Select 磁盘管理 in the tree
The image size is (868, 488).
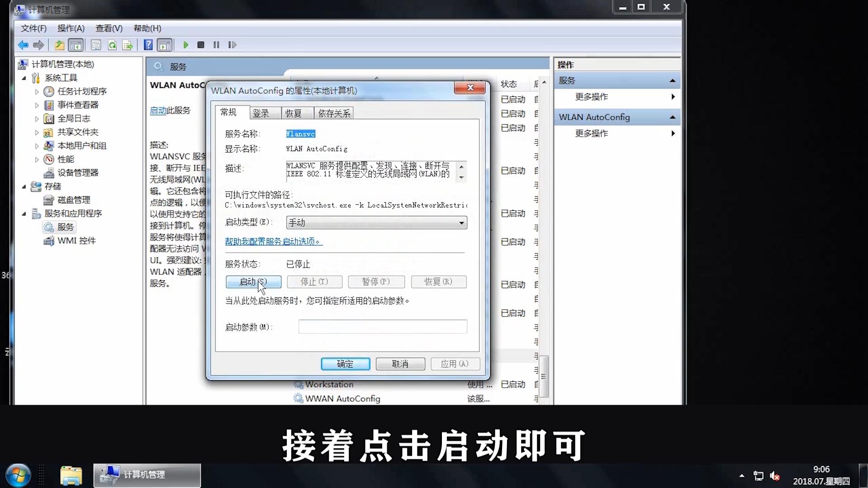(74, 200)
